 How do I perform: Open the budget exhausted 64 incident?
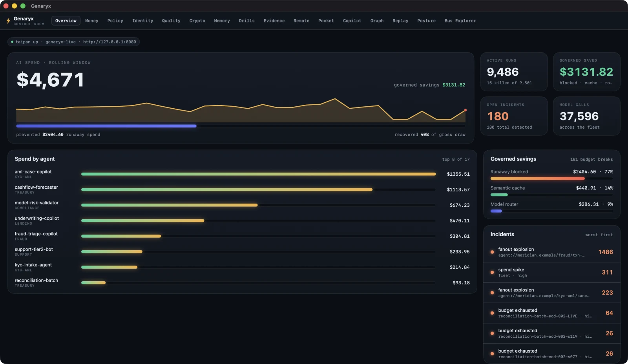click(x=552, y=313)
